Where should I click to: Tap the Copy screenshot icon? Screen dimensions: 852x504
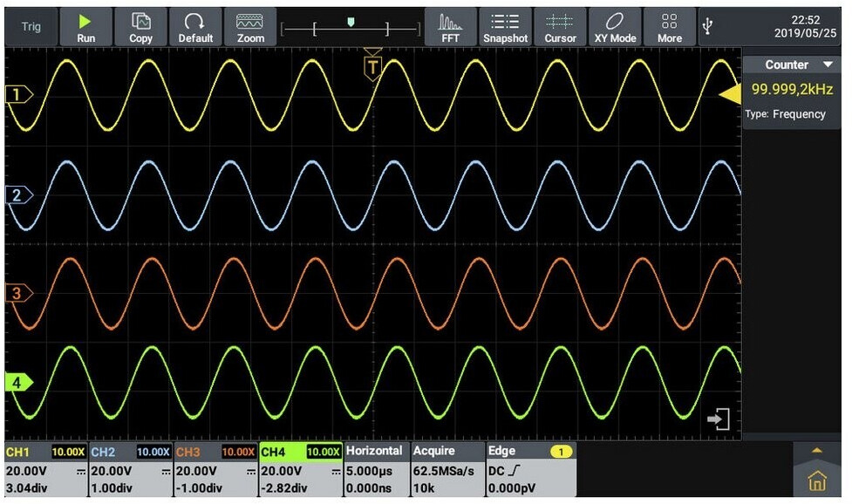(x=140, y=27)
